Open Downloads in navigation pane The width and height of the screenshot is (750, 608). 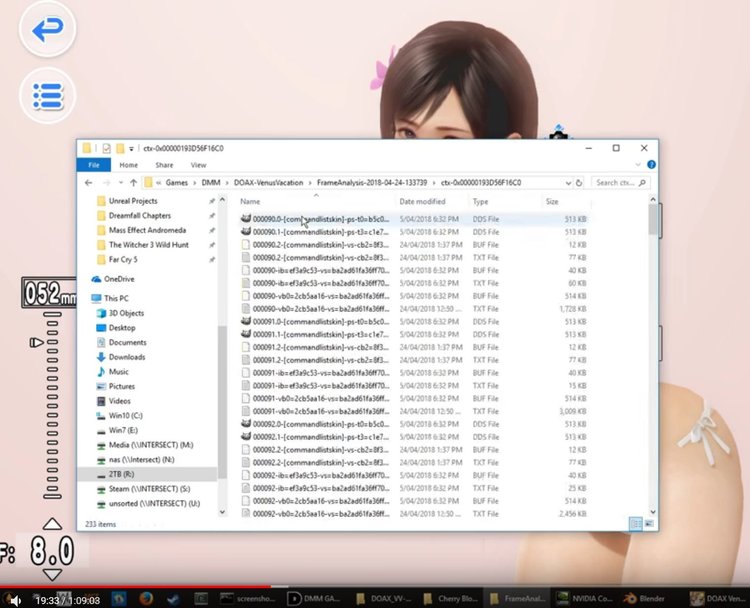coord(127,357)
